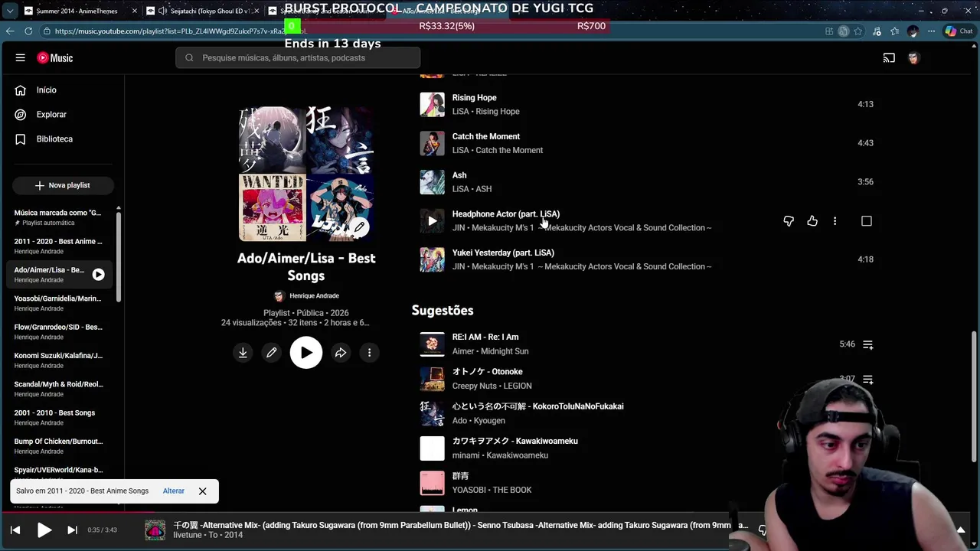
Task: Click Alterar in the saved toast
Action: [x=174, y=491]
